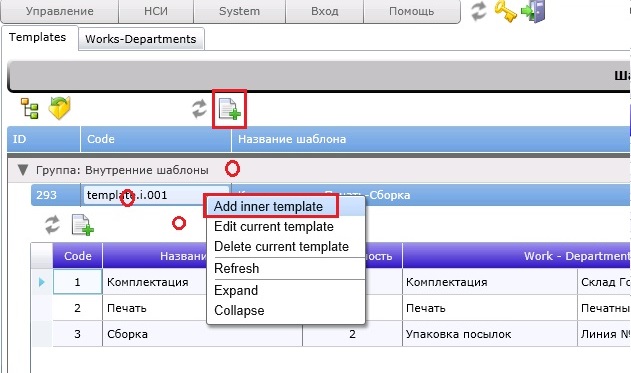
Task: Open the Управление menu
Action: tap(60, 11)
